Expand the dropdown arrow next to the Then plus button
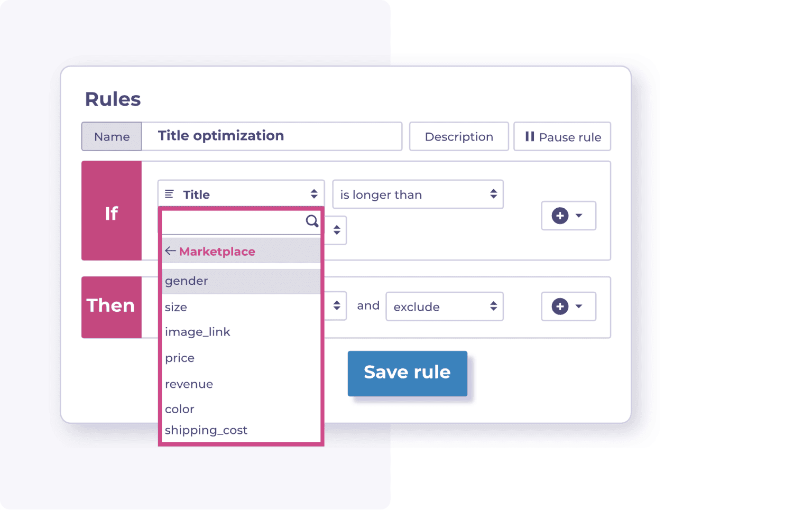 (x=580, y=306)
